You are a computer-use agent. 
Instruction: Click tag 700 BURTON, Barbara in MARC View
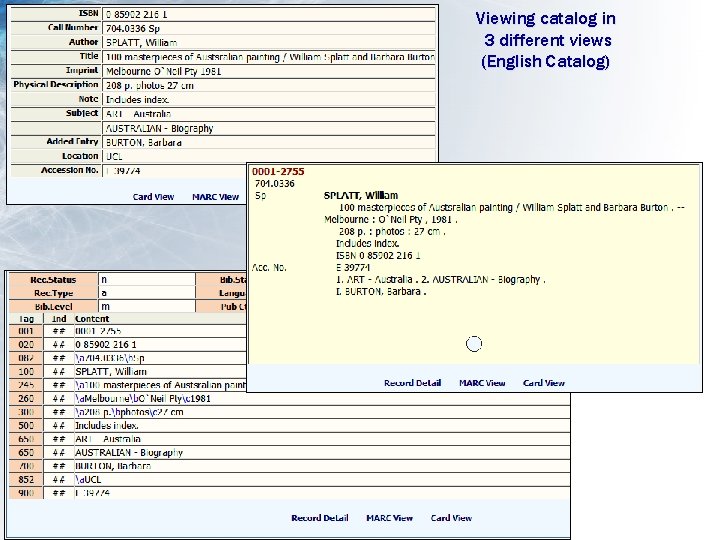click(x=289, y=466)
